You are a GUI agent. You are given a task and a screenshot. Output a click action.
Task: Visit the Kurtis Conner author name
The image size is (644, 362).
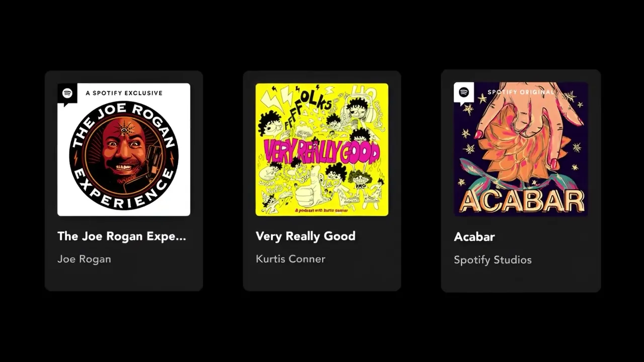(290, 259)
